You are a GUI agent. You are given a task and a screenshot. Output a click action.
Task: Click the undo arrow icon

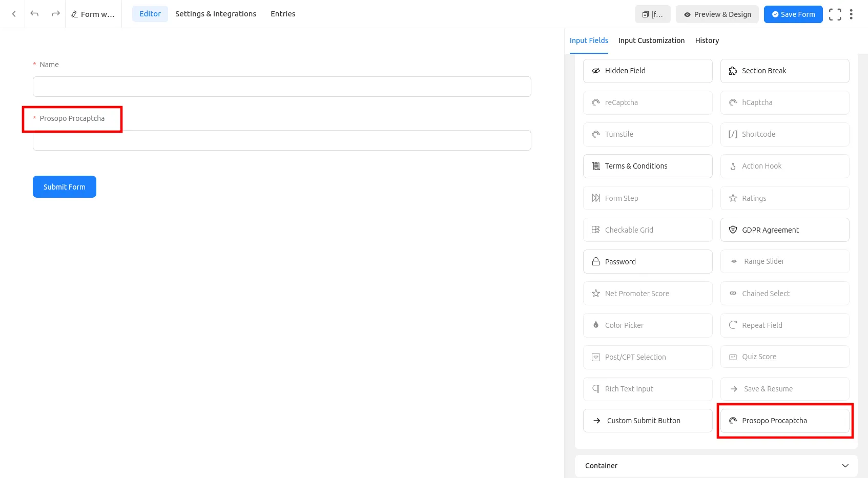coord(34,14)
